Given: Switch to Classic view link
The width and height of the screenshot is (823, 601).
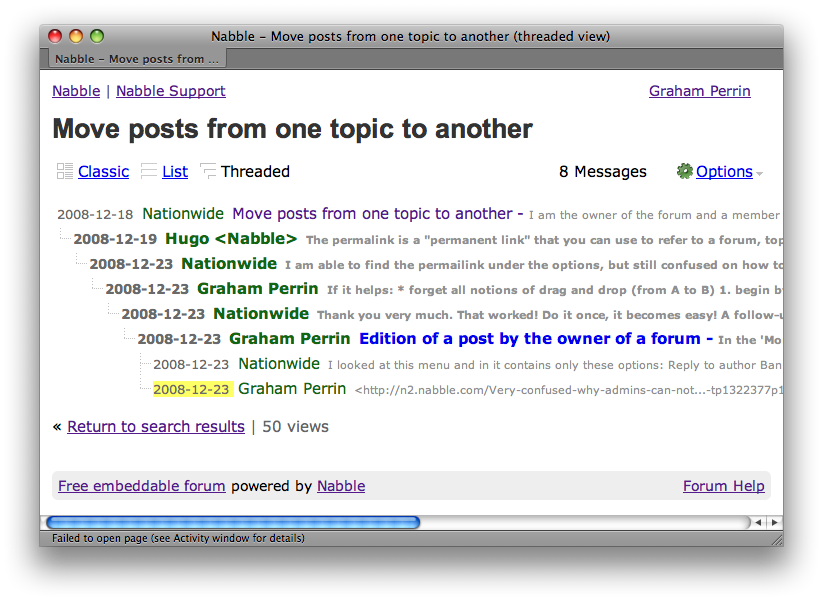Looking at the screenshot, I should point(103,172).
